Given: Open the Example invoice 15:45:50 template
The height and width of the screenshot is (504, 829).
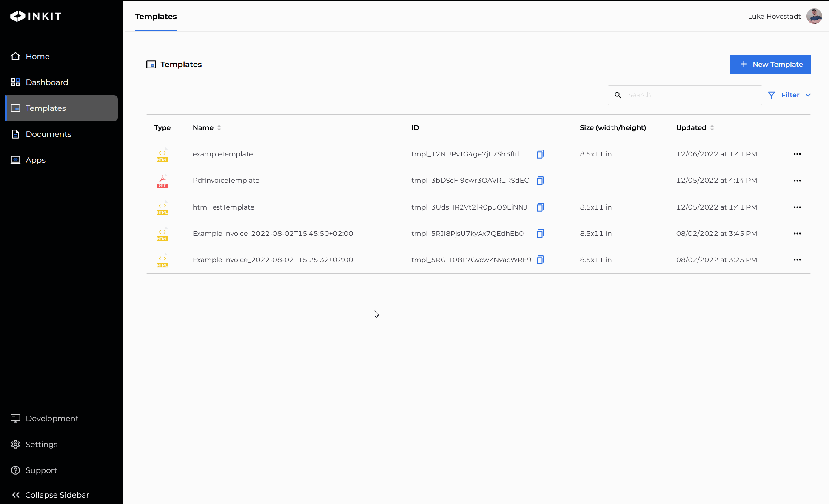Looking at the screenshot, I should (x=273, y=233).
